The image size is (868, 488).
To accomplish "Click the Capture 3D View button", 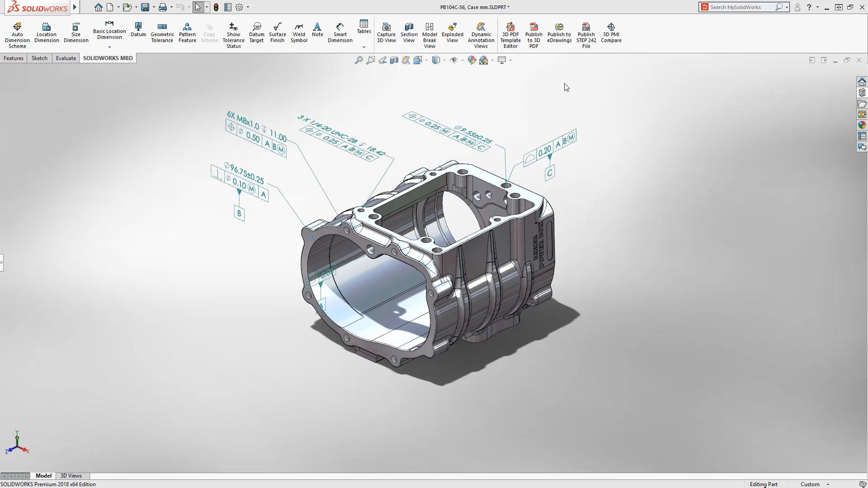I will coord(386,33).
